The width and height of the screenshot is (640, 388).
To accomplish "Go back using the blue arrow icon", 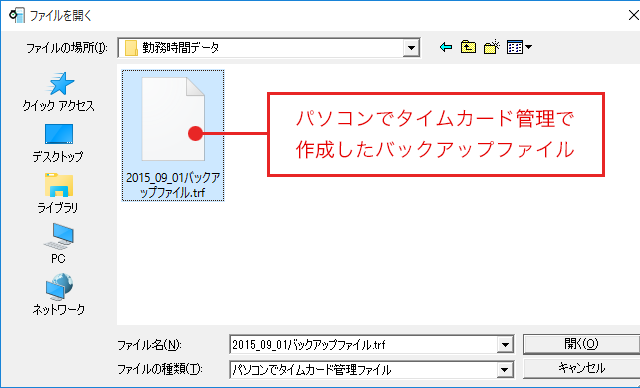I will coord(446,47).
